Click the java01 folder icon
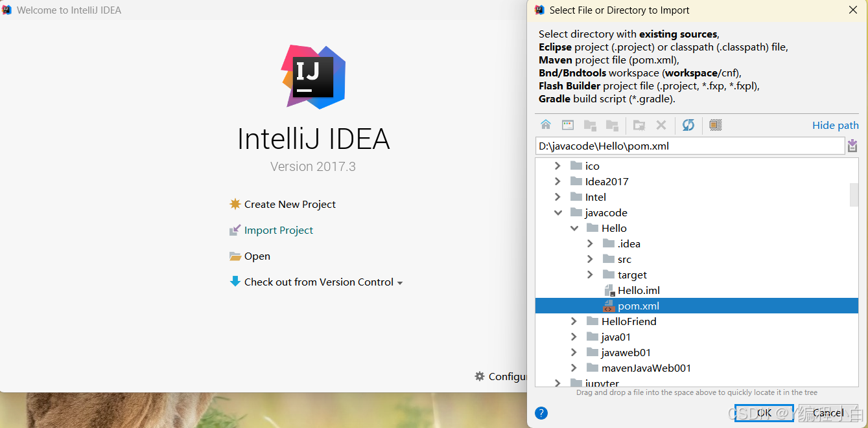 click(x=592, y=337)
